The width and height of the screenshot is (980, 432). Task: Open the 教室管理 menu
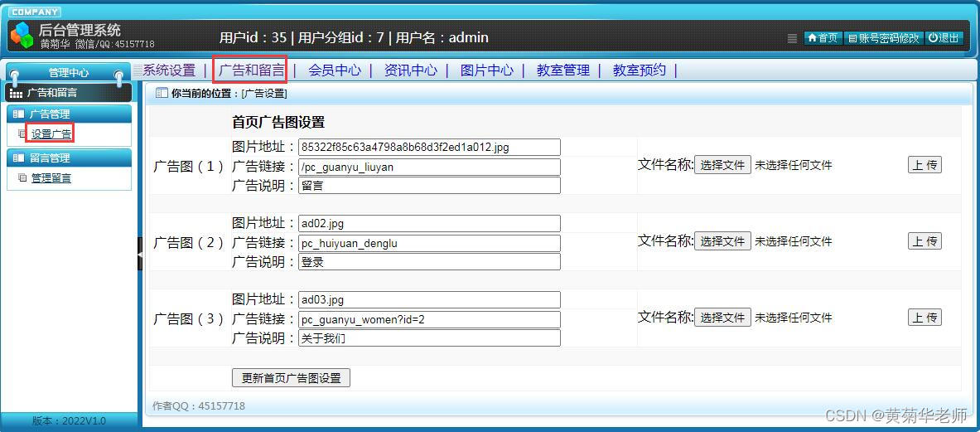pos(563,70)
